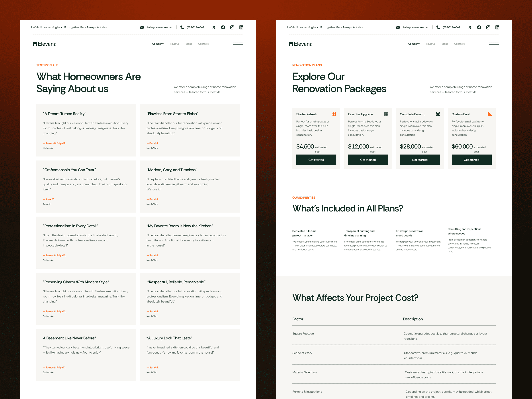Go to Contacts on left page navigation
The width and height of the screenshot is (532, 399).
[x=203, y=44]
